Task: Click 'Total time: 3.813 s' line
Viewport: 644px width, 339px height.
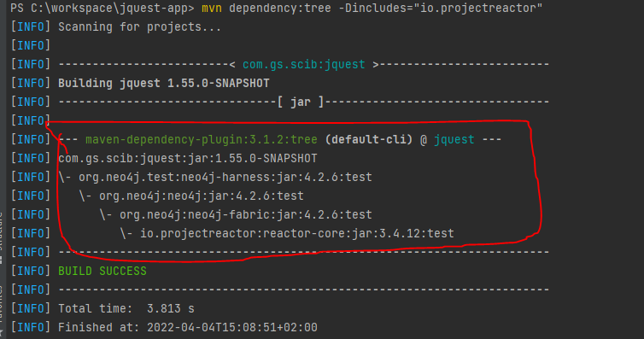Action: point(126,308)
